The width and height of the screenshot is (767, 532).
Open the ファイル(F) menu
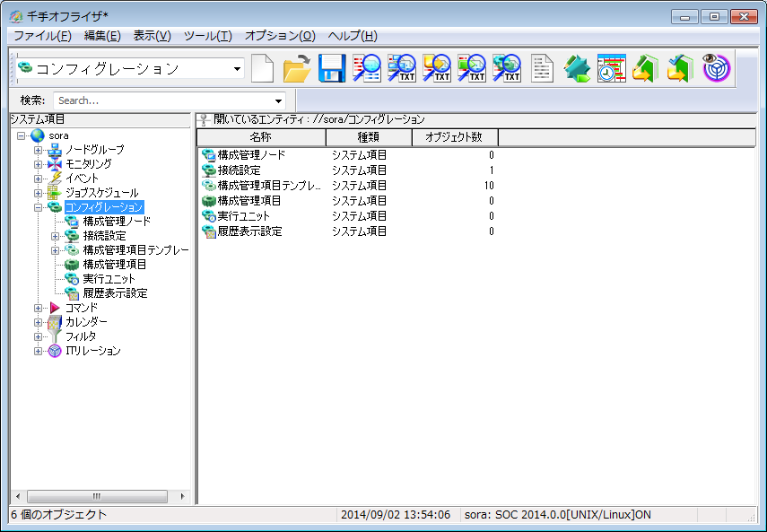pyautogui.click(x=42, y=36)
